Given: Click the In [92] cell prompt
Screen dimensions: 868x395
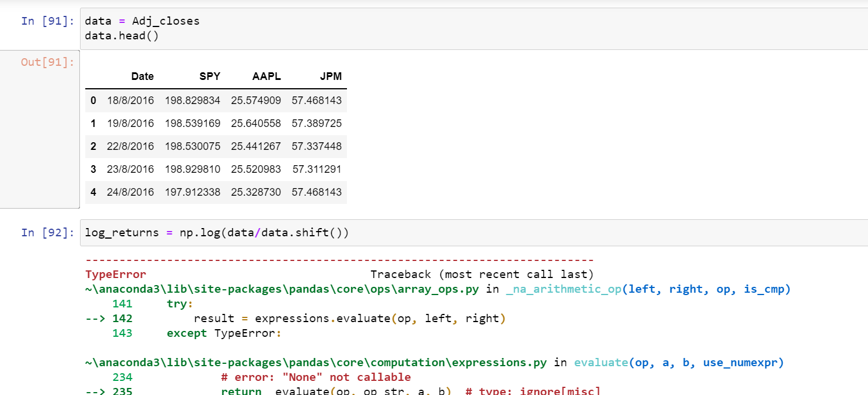Looking at the screenshot, I should point(46,232).
